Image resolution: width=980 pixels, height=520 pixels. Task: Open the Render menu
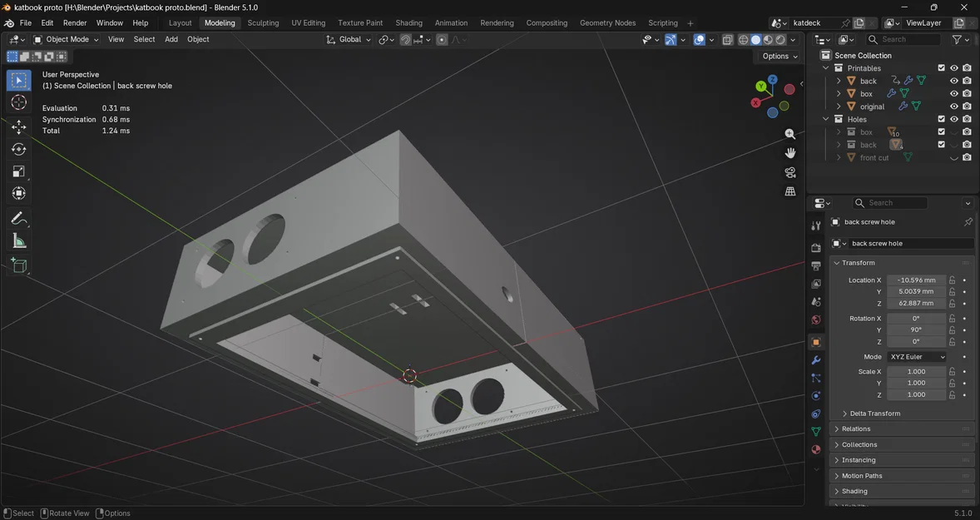pyautogui.click(x=75, y=23)
